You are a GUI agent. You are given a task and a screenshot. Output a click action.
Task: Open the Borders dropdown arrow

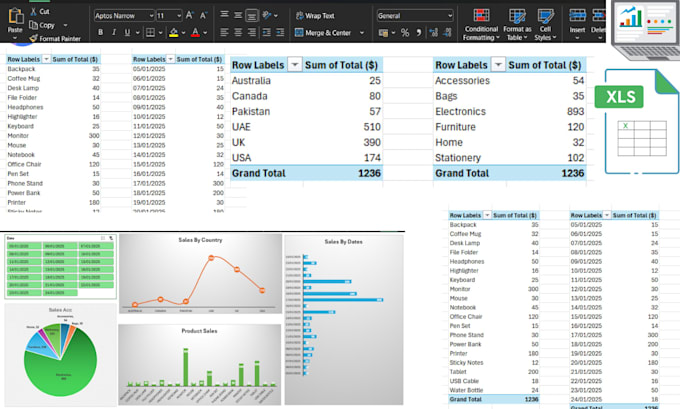click(160, 33)
